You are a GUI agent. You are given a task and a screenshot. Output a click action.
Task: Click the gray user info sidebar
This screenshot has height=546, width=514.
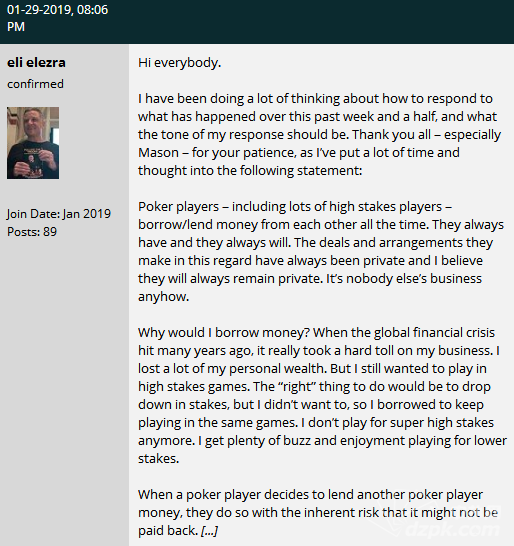coord(64,295)
